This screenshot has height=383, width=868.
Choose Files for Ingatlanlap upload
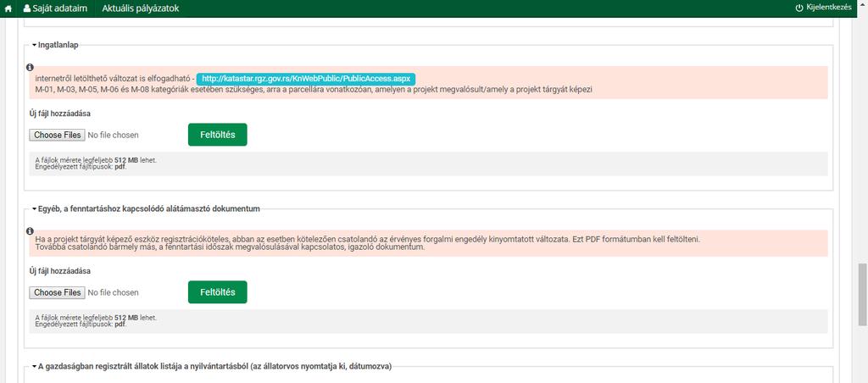[x=57, y=135]
